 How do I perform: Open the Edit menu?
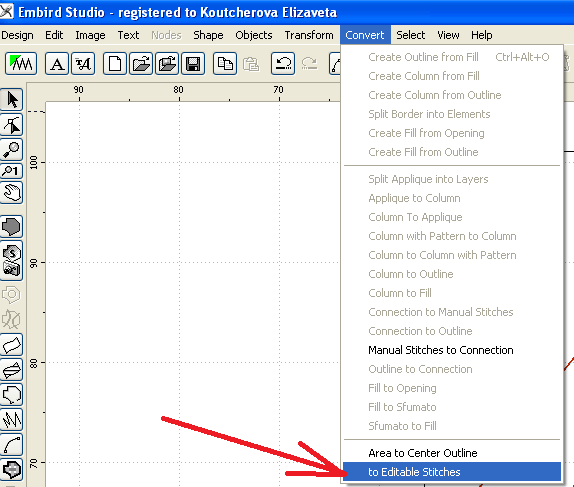(x=54, y=35)
